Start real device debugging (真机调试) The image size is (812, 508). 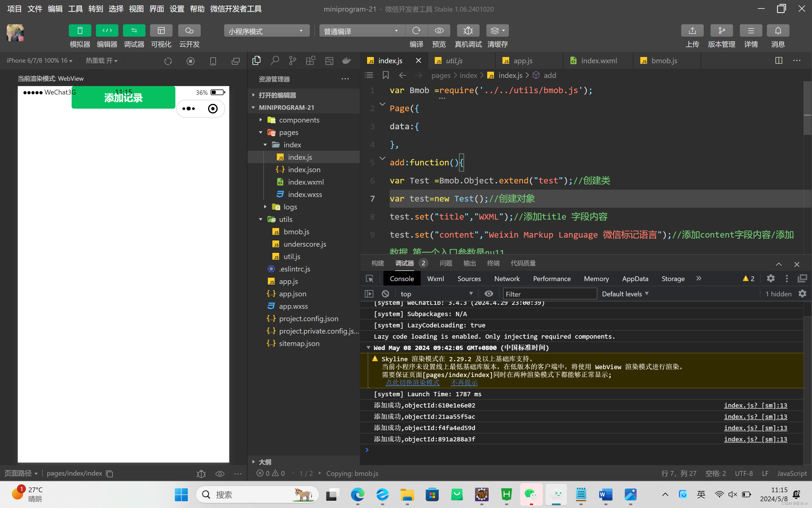pyautogui.click(x=468, y=30)
